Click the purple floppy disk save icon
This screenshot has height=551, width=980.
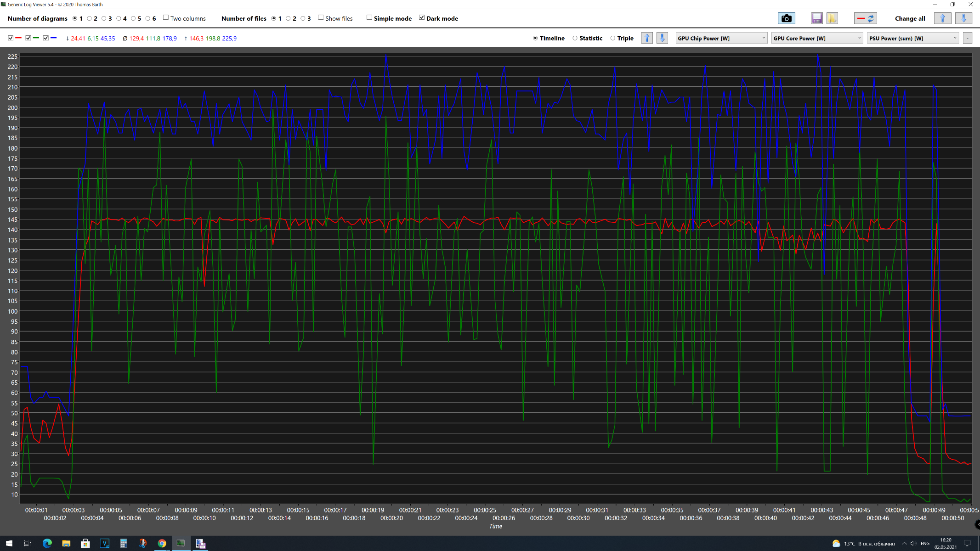click(x=816, y=18)
